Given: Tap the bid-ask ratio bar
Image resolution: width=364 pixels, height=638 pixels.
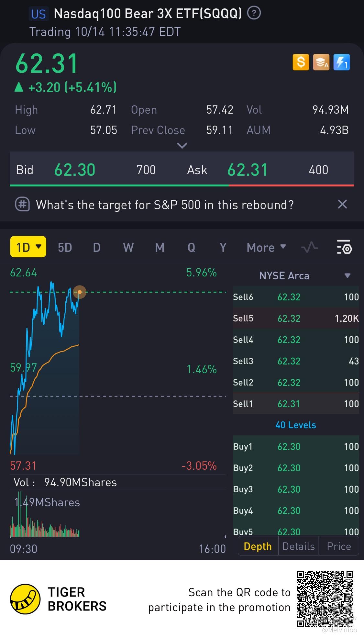Looking at the screenshot, I should pos(182,185).
